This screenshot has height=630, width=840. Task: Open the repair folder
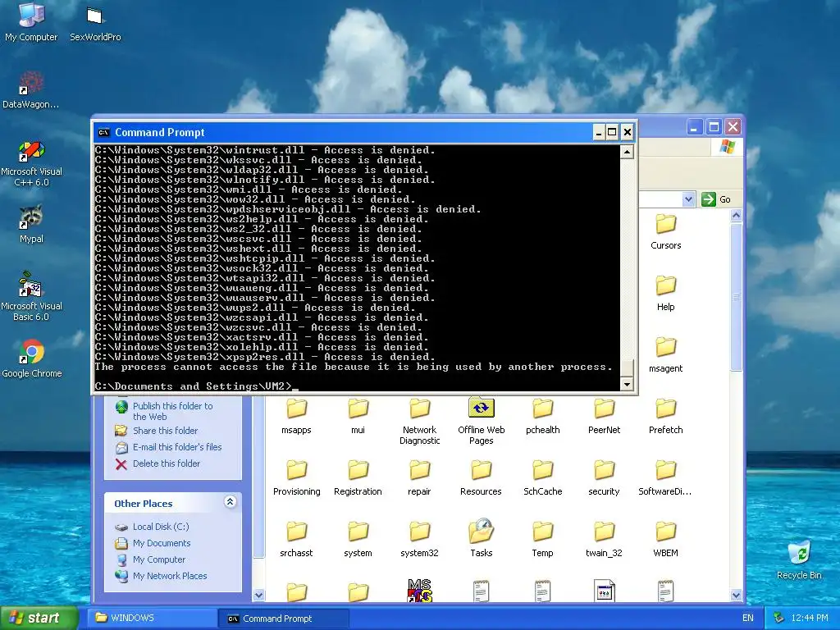(419, 478)
